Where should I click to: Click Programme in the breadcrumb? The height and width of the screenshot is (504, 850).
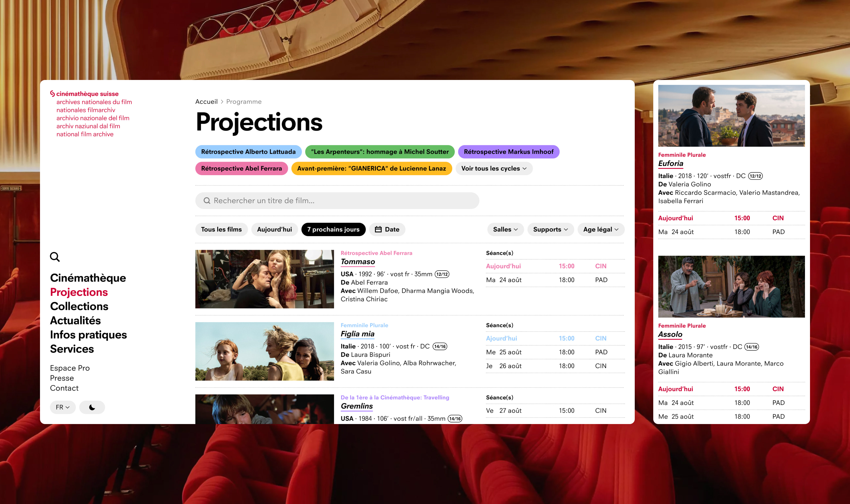pos(243,101)
